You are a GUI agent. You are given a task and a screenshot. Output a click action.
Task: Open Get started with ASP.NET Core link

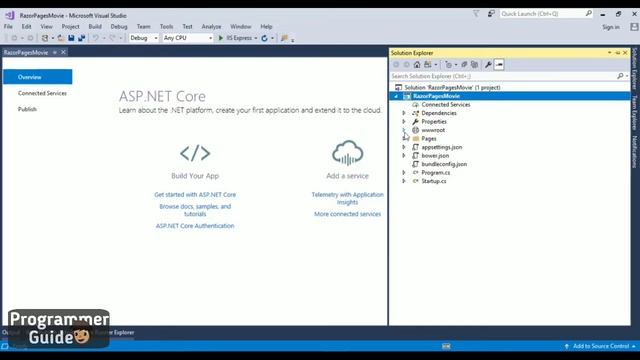(195, 195)
